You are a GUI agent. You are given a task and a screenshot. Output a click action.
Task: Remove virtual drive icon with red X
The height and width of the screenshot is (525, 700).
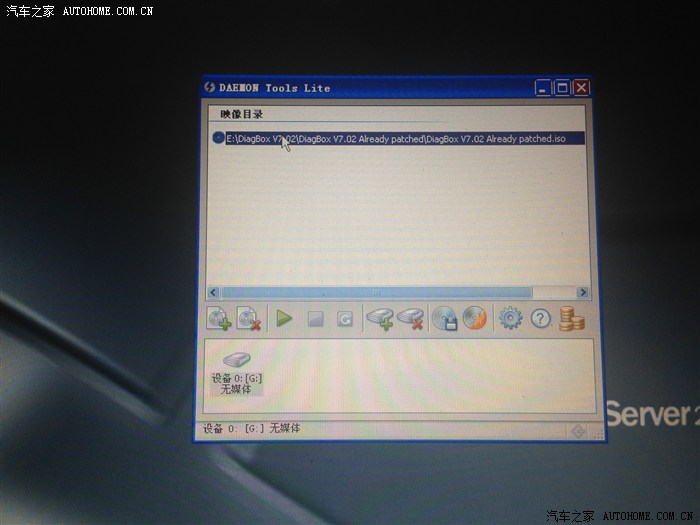tap(411, 319)
